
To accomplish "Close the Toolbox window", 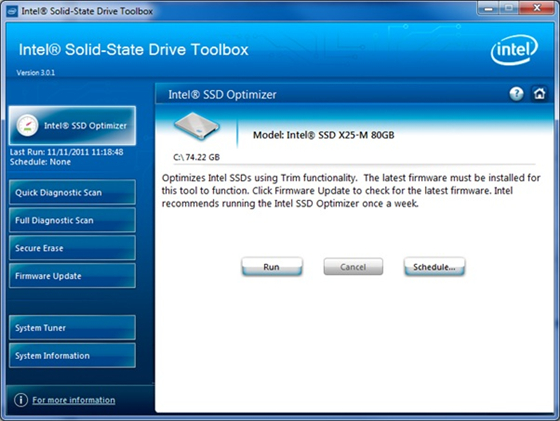I will 536,8.
